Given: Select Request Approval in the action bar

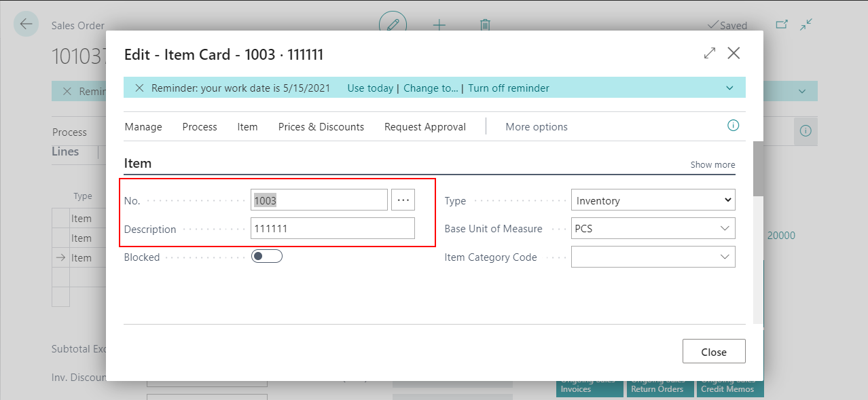Looking at the screenshot, I should [x=424, y=127].
